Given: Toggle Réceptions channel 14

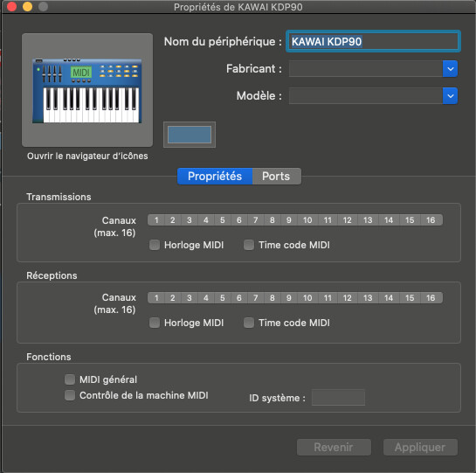Looking at the screenshot, I should [389, 298].
